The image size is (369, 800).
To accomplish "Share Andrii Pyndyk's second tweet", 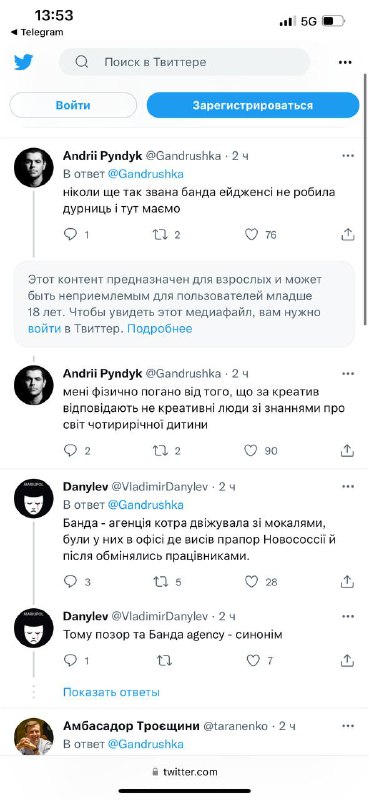I will (x=347, y=451).
